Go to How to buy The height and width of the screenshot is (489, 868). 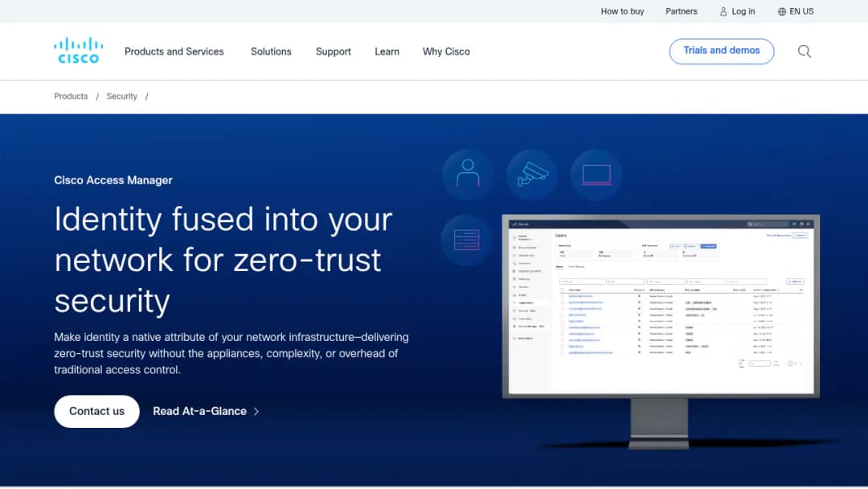coord(622,11)
